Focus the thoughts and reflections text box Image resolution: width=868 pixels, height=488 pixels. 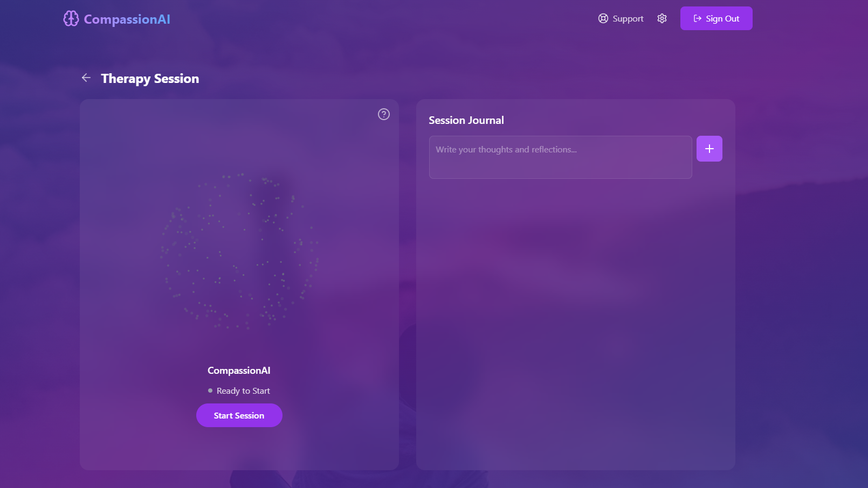pos(561,157)
